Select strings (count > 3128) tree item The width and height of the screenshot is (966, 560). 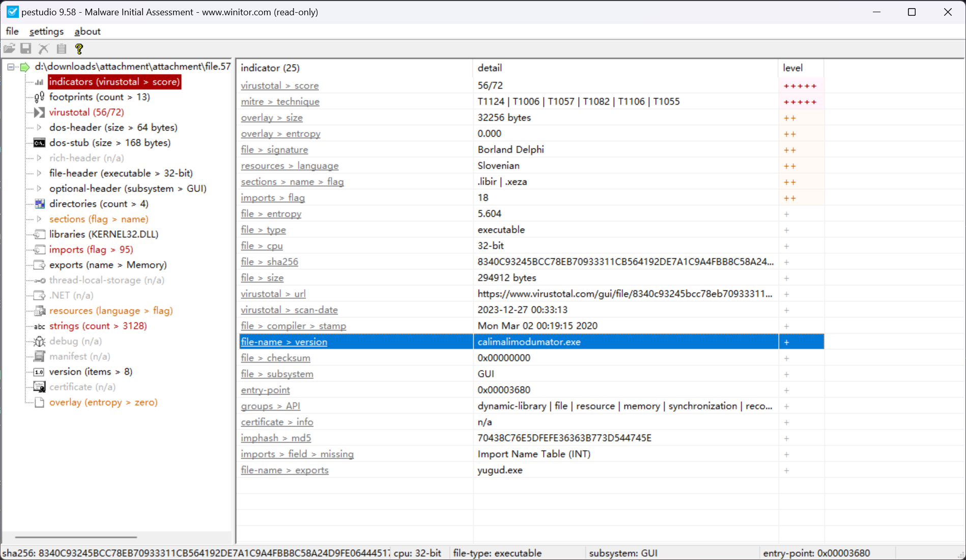(98, 326)
